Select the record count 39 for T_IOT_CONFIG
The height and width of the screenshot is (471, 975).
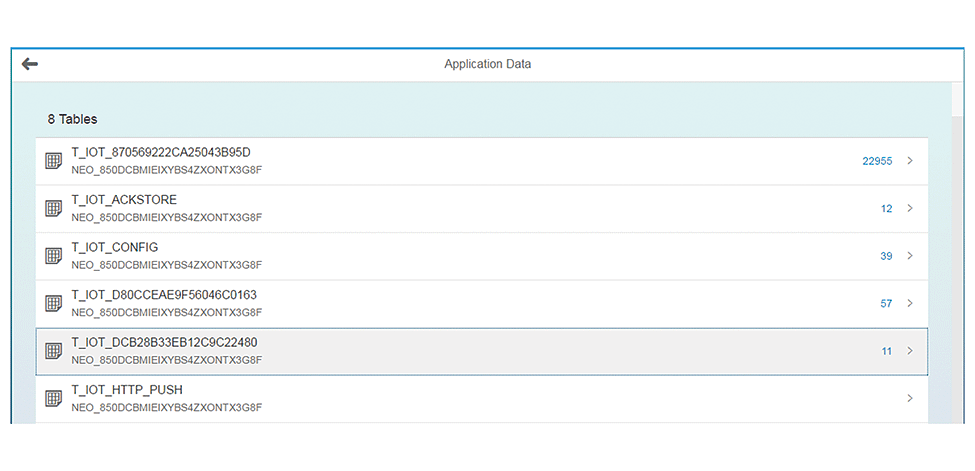[x=886, y=256]
